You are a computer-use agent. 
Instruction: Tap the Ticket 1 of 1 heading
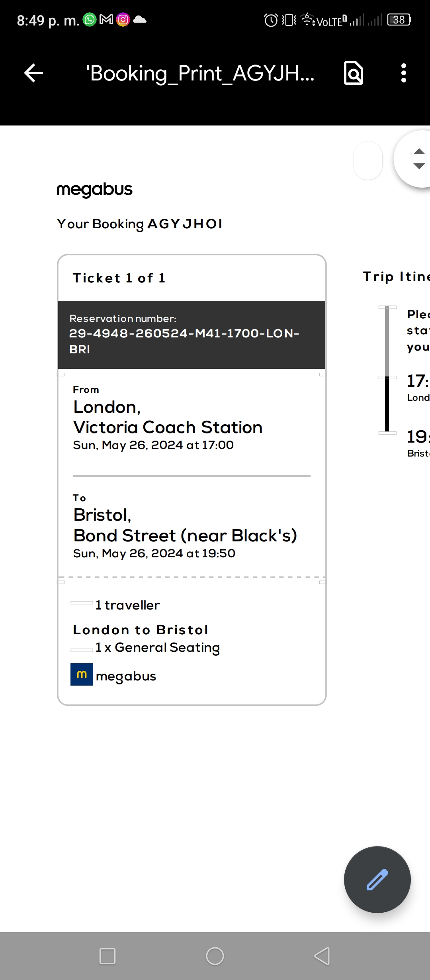pyautogui.click(x=119, y=278)
